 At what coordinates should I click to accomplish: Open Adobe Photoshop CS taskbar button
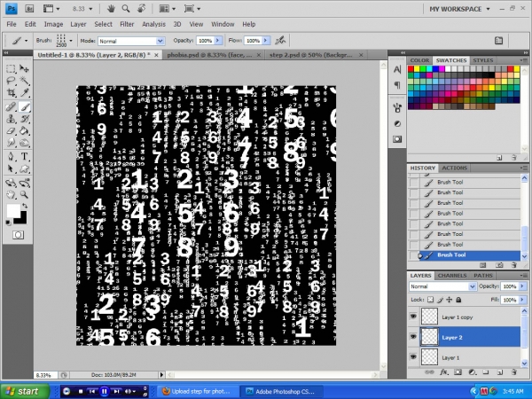(280, 391)
